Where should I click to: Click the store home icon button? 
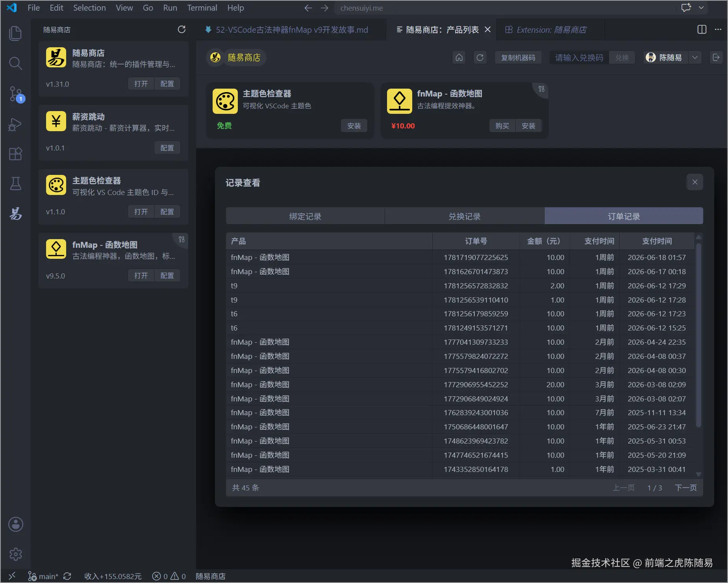[x=459, y=58]
